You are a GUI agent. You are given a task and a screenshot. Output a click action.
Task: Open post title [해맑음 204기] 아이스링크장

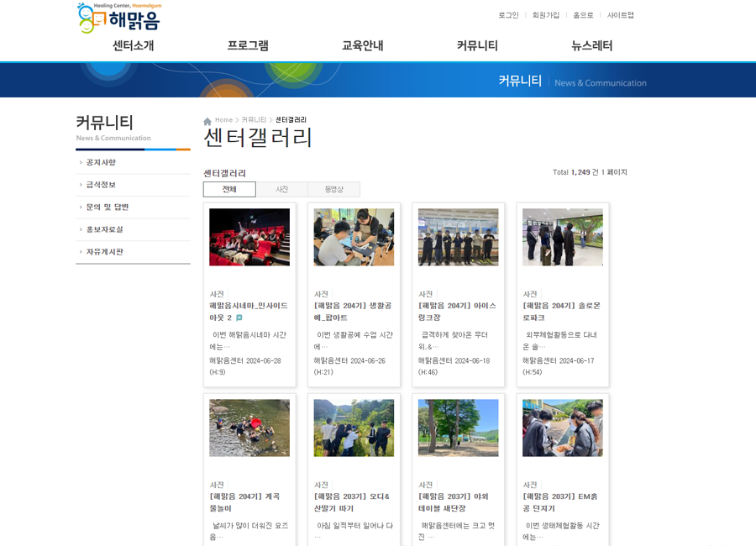click(457, 312)
